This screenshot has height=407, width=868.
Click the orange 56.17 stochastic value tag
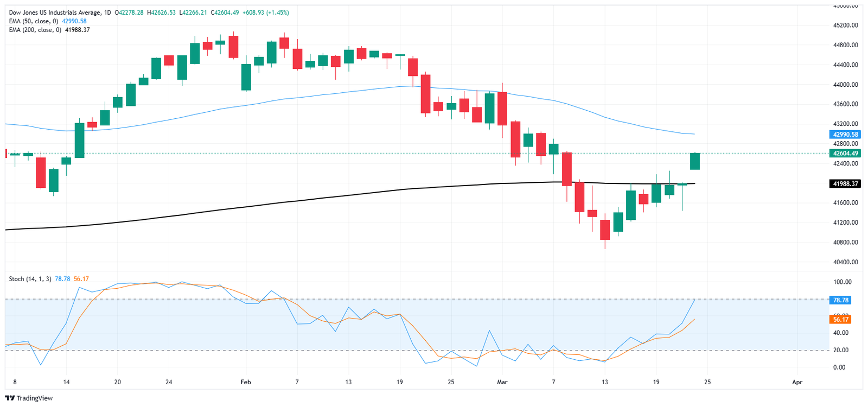(x=840, y=320)
